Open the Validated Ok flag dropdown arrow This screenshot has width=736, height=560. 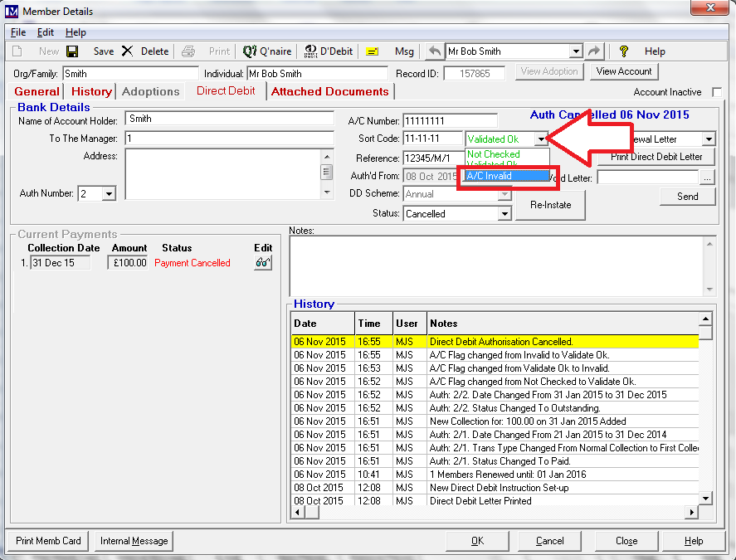click(x=541, y=139)
